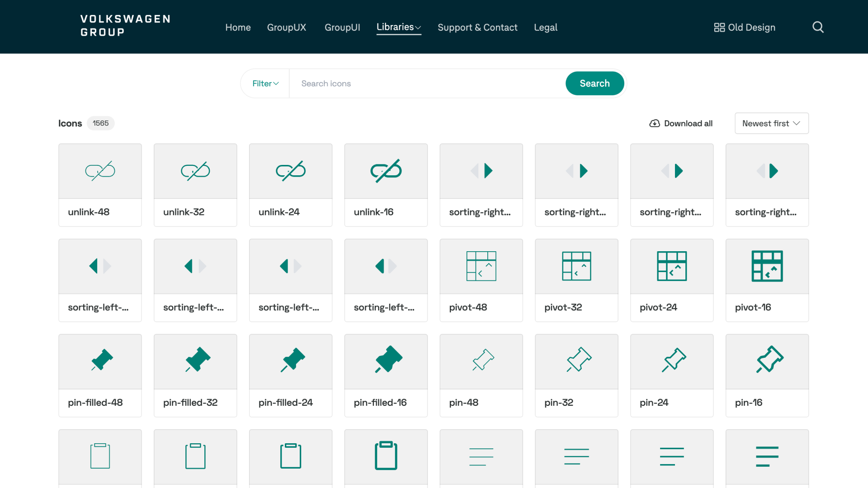Screen dimensions: 868x488
Task: Go to the GroupUX menu item
Action: coord(287,28)
